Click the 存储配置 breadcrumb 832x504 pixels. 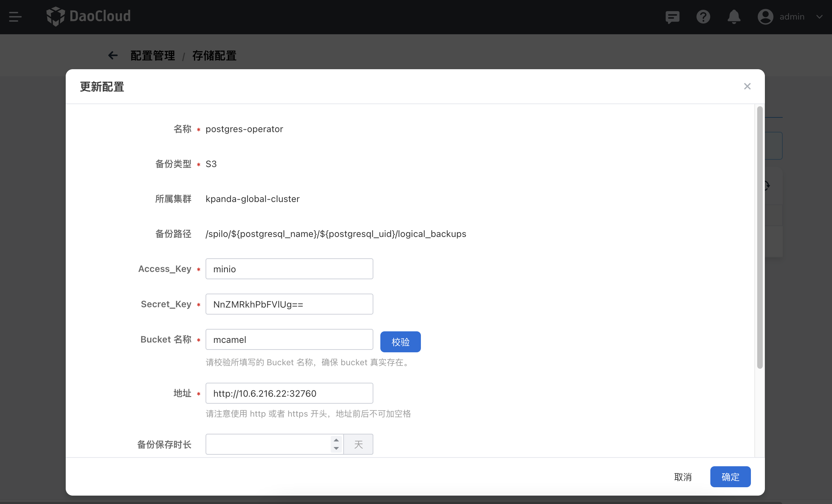coord(214,56)
